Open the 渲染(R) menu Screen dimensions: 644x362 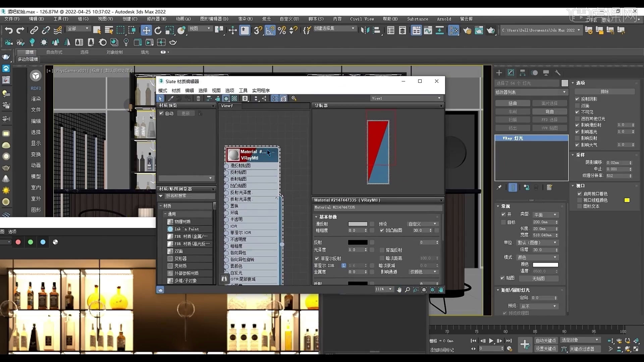coord(245,19)
